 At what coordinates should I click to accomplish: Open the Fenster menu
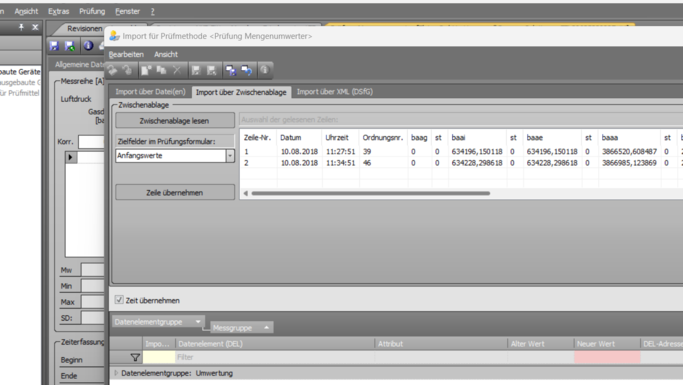(127, 11)
